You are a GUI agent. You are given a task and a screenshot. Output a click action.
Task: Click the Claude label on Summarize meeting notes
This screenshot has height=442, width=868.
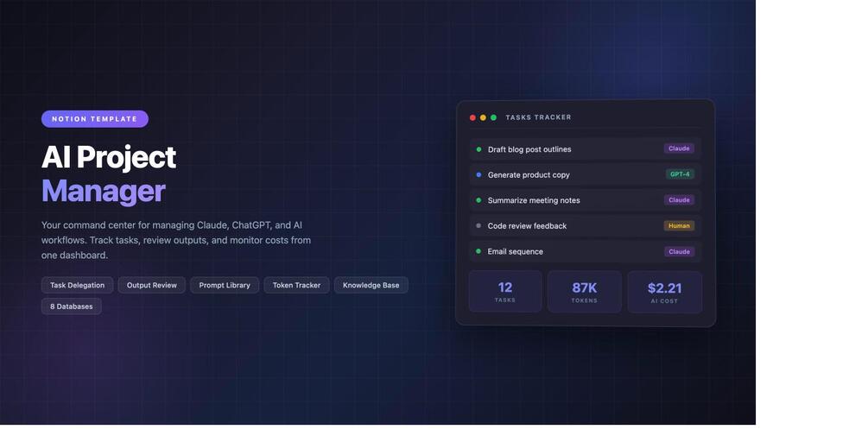(x=679, y=200)
